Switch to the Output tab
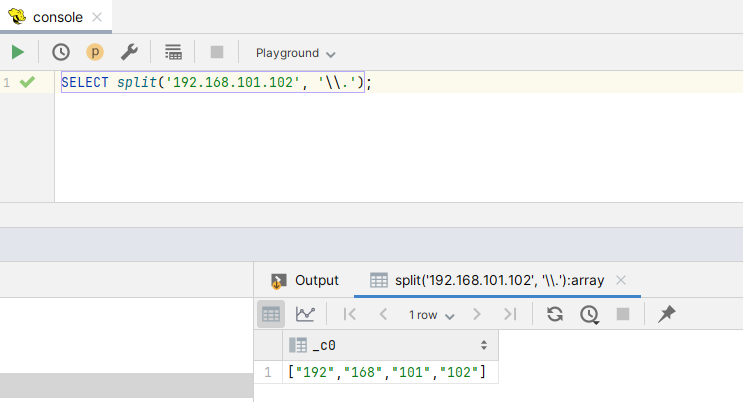 point(305,280)
